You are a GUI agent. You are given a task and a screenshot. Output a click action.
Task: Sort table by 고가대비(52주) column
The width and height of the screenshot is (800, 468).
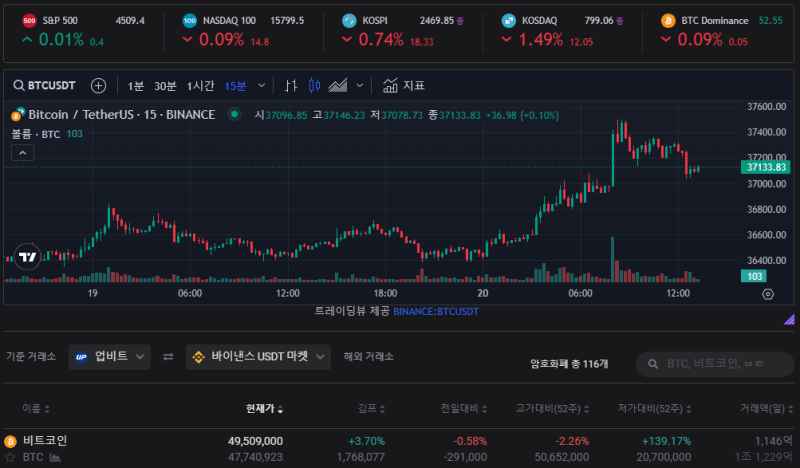(552, 408)
